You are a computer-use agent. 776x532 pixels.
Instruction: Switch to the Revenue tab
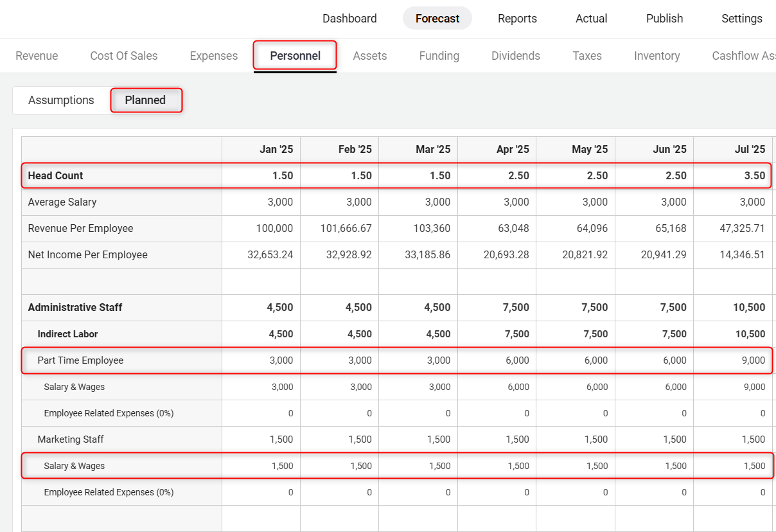pyautogui.click(x=37, y=56)
